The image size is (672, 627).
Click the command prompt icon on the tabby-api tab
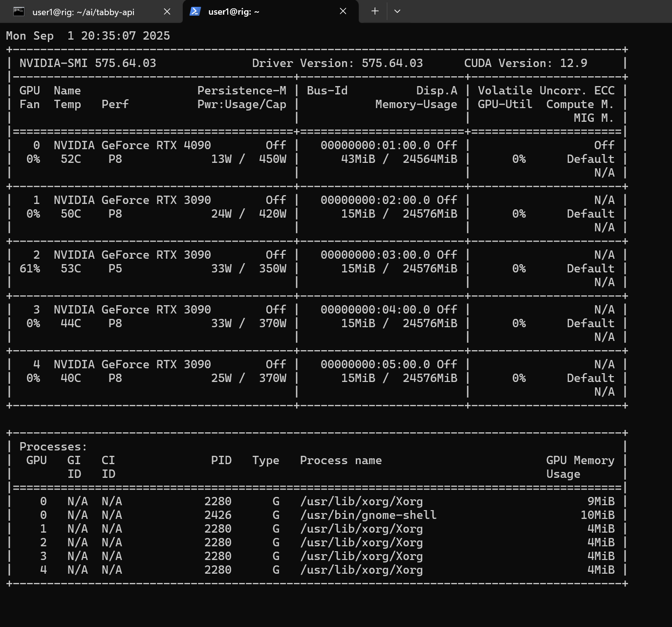click(x=19, y=12)
